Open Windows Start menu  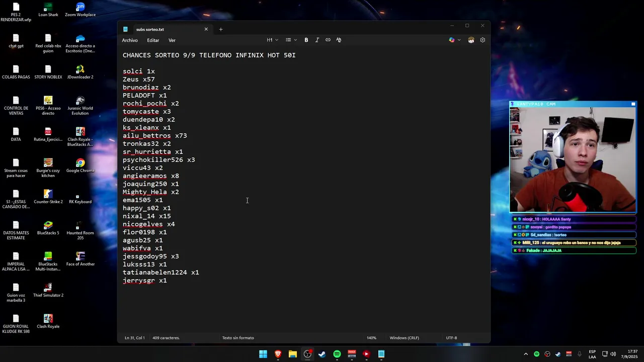click(x=263, y=354)
